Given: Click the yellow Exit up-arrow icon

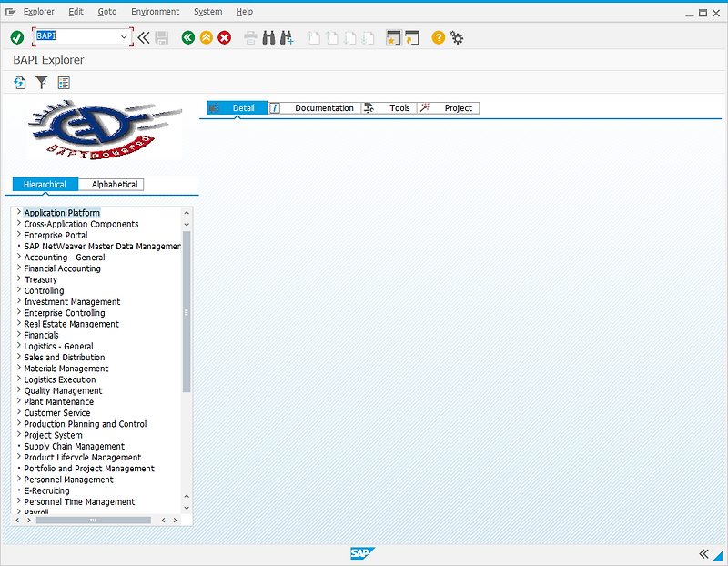Looking at the screenshot, I should pos(207,37).
